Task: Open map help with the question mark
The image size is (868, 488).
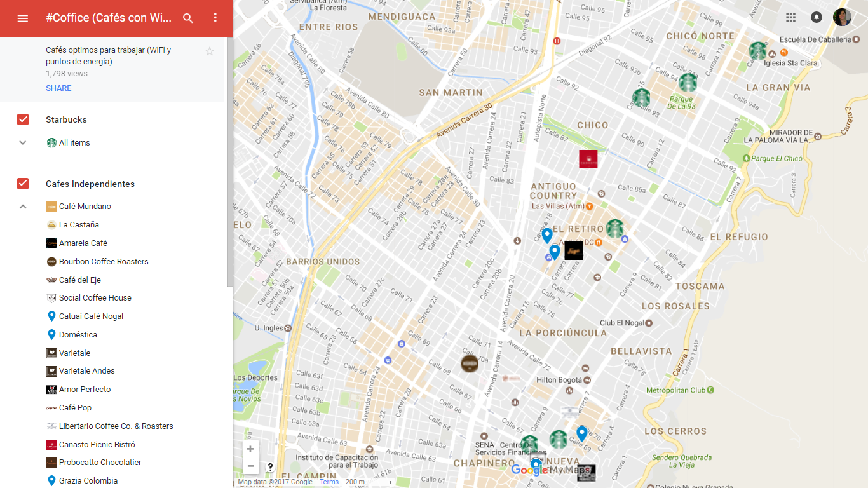Action: [270, 467]
